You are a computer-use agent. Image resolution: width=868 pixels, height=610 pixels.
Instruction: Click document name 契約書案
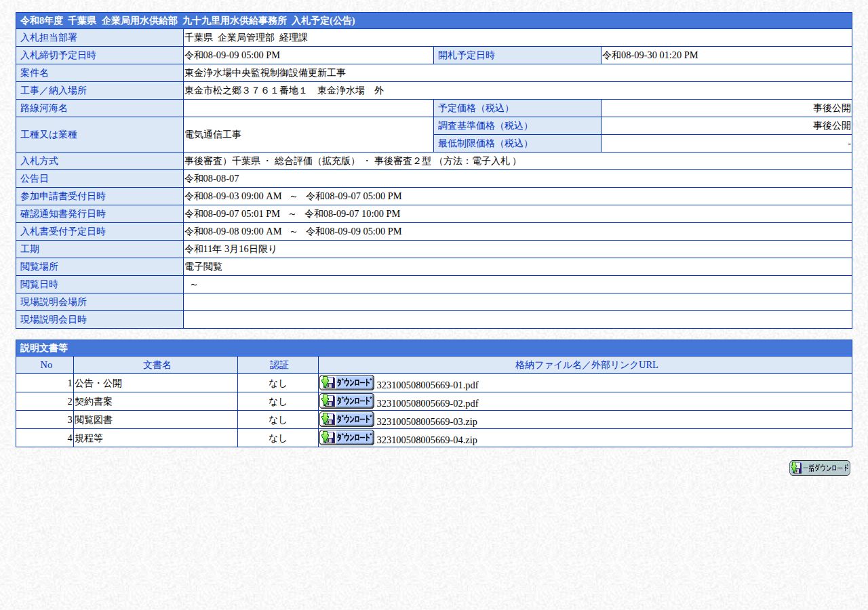pos(94,401)
